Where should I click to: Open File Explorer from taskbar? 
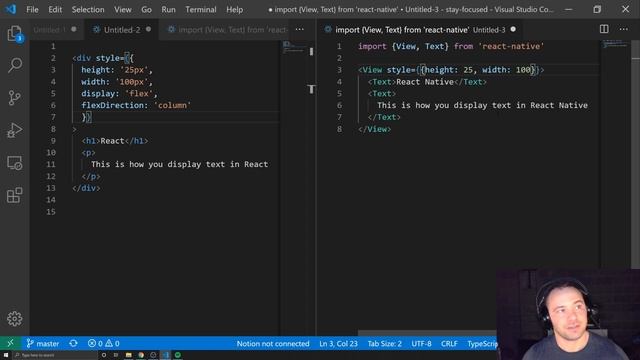129,355
